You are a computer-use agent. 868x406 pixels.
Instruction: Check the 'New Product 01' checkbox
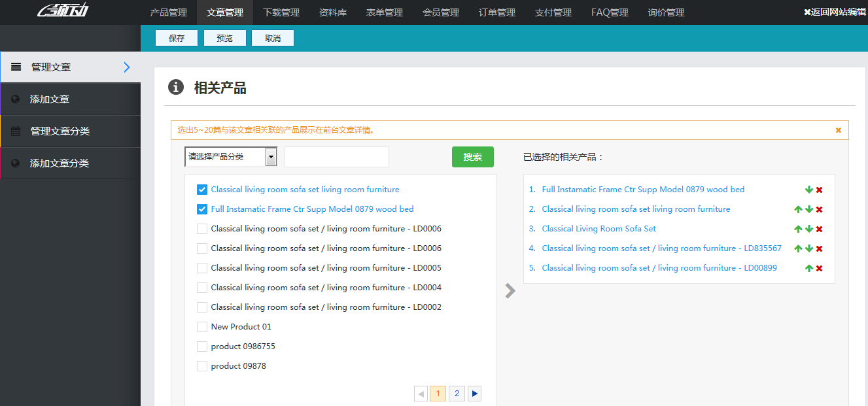(202, 326)
